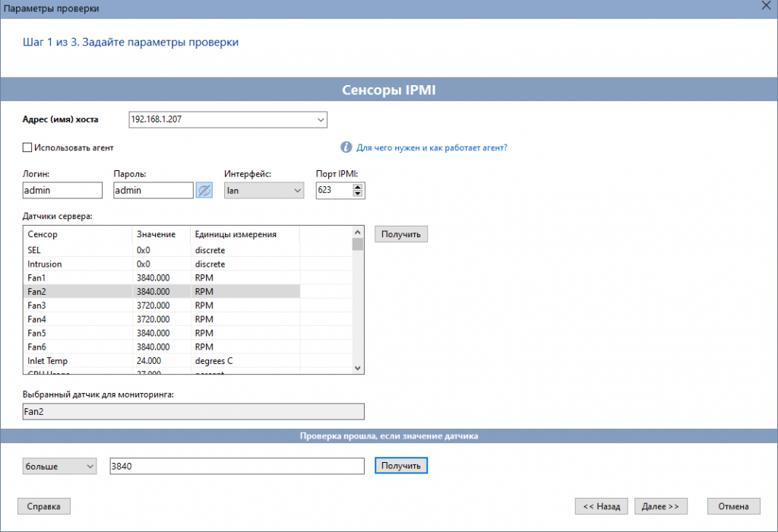
Task: Select the 'Intrusion' sensor row
Action: [162, 264]
